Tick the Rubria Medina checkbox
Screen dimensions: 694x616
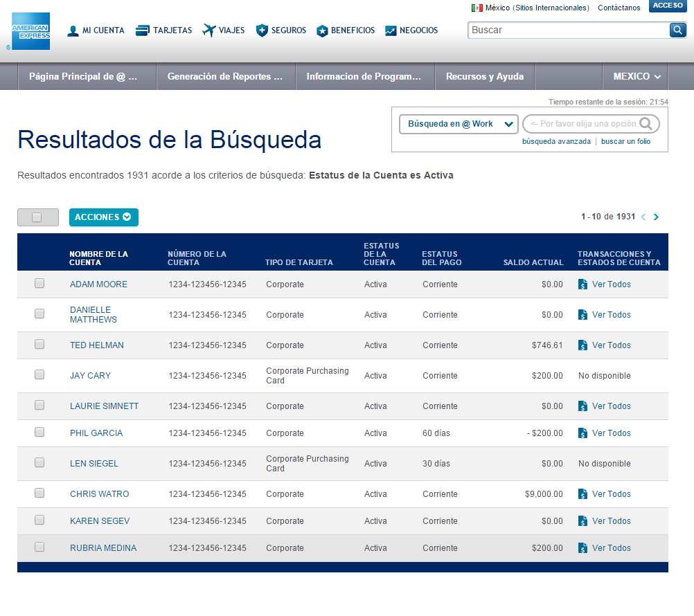[39, 547]
